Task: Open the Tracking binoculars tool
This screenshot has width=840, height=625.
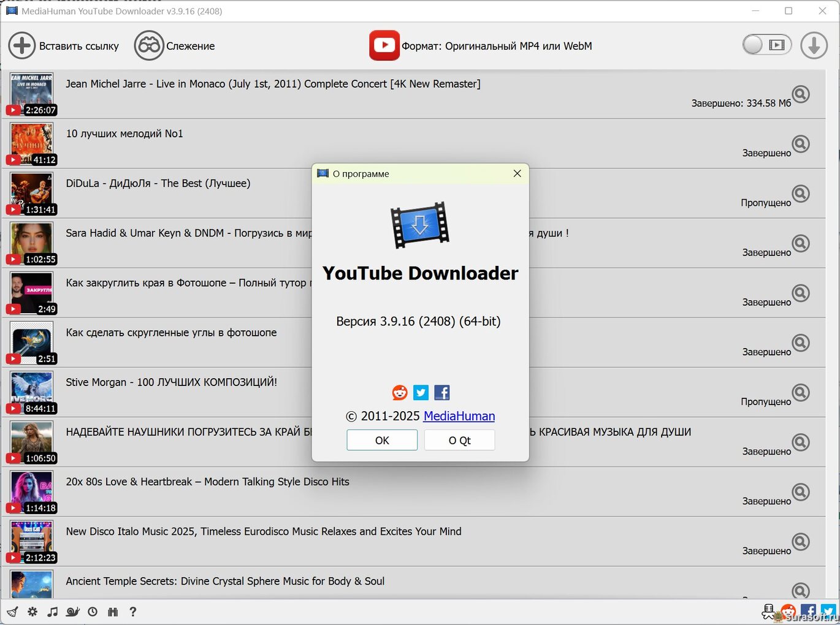Action: (148, 46)
